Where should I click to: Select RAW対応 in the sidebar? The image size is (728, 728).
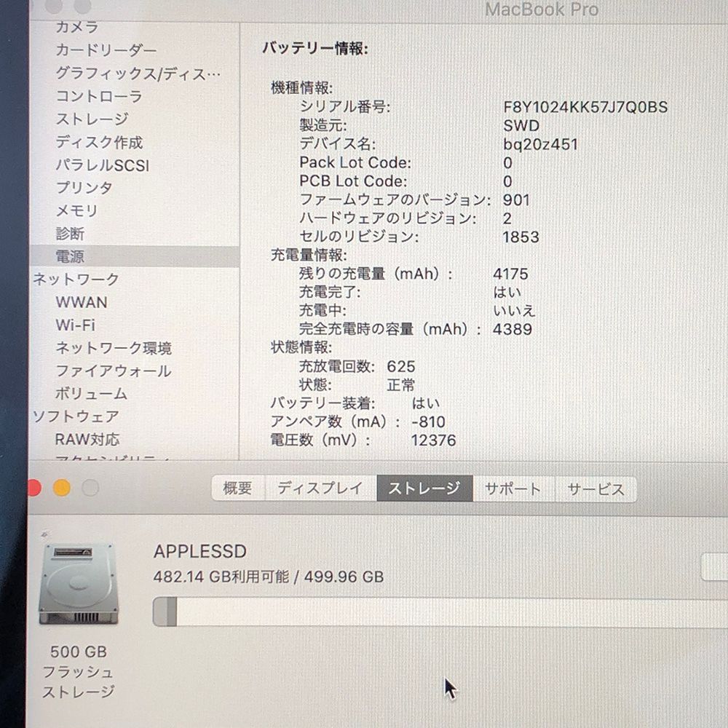[87, 439]
